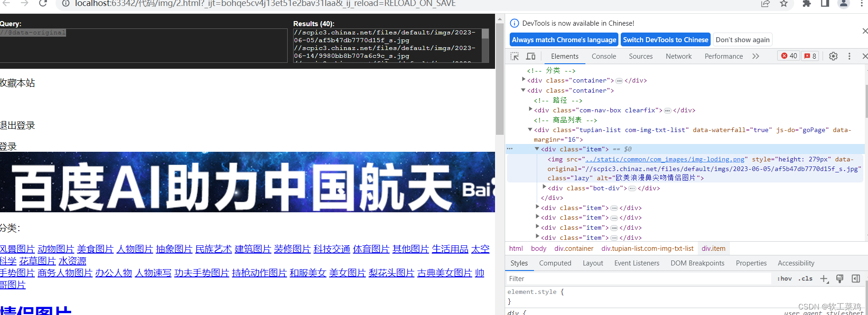Focus the XPath Query text area

144,45
